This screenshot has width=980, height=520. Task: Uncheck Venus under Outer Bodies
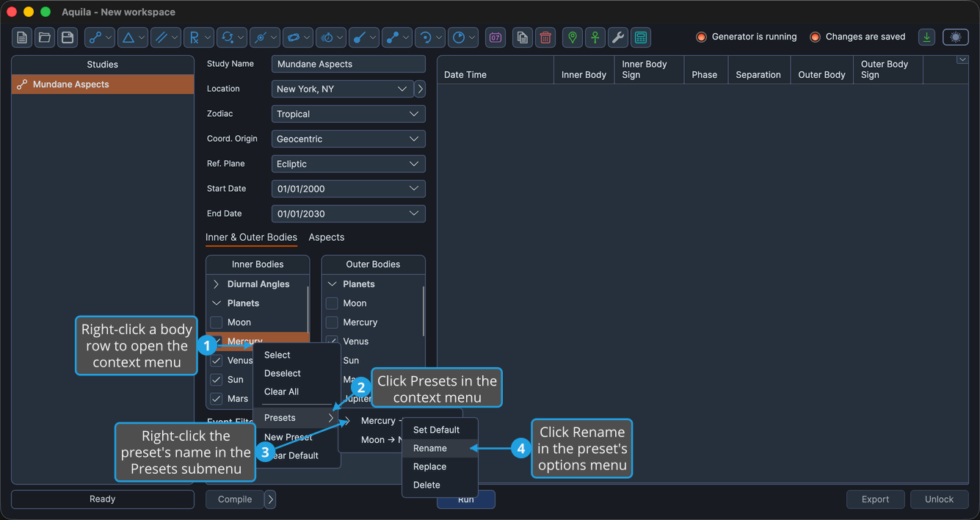click(x=332, y=341)
